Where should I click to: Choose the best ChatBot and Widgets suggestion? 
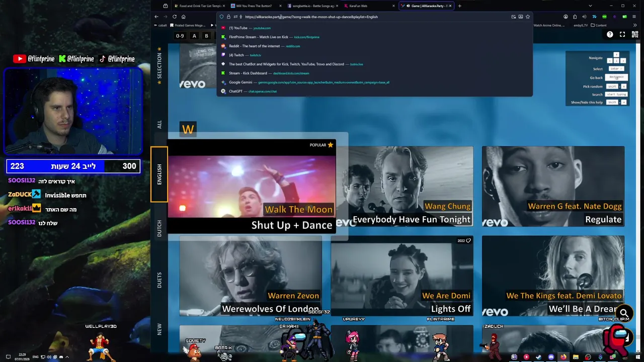pos(375,64)
